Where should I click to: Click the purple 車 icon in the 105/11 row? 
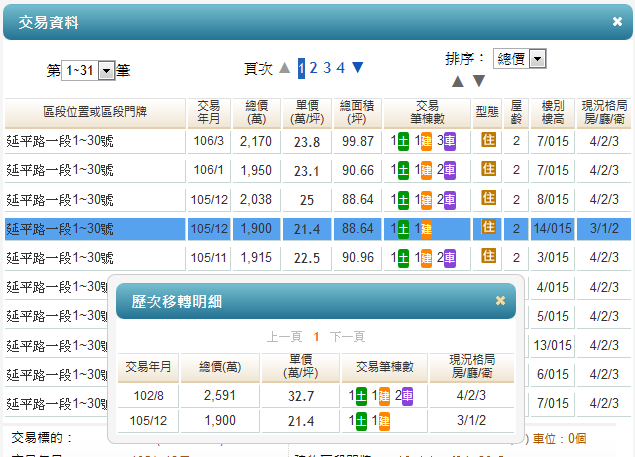[450, 258]
